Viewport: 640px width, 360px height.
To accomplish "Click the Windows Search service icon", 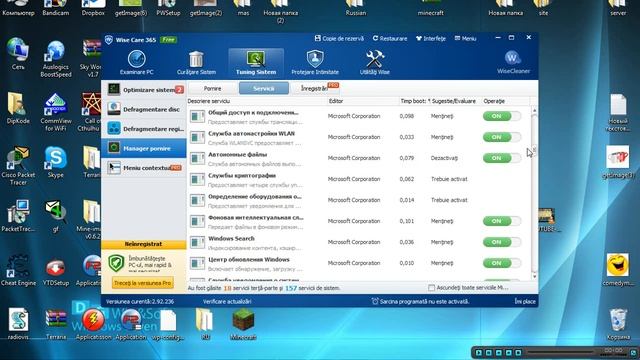I will [198, 242].
